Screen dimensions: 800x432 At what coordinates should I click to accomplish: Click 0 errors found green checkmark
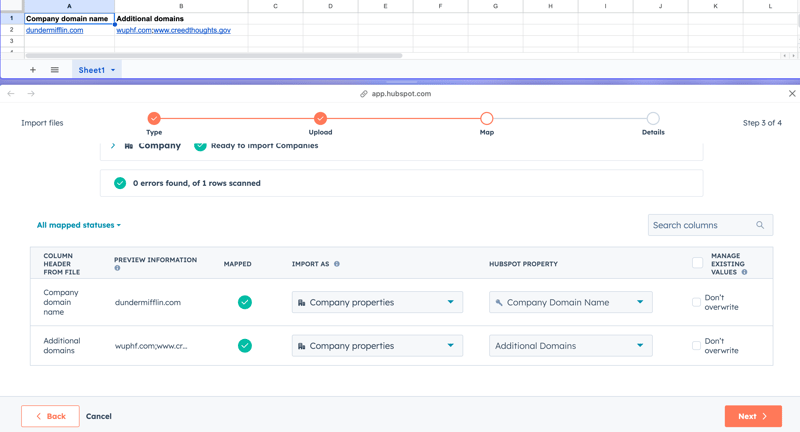click(x=120, y=183)
